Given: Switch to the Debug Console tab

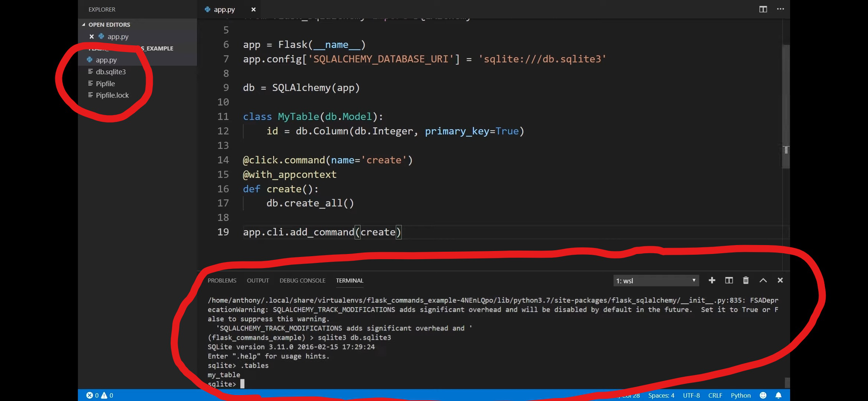Looking at the screenshot, I should click(302, 280).
